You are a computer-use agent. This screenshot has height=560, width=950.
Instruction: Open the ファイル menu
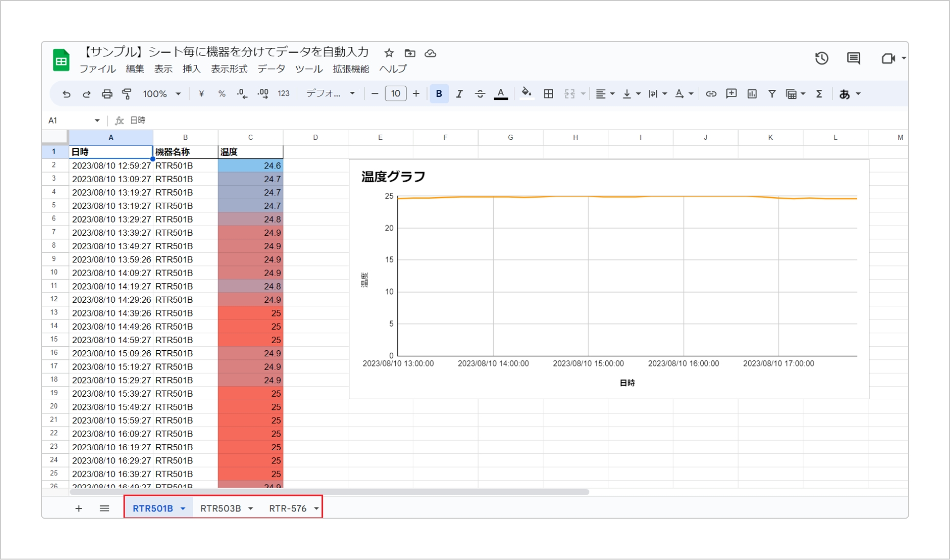[x=98, y=68]
